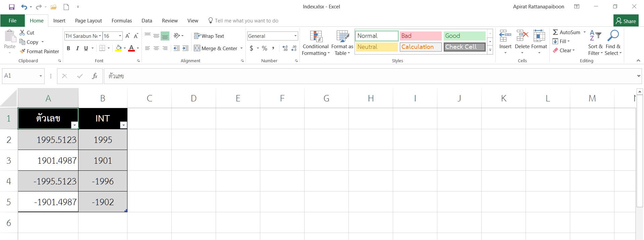Click the Cut scissors button

coord(27,32)
